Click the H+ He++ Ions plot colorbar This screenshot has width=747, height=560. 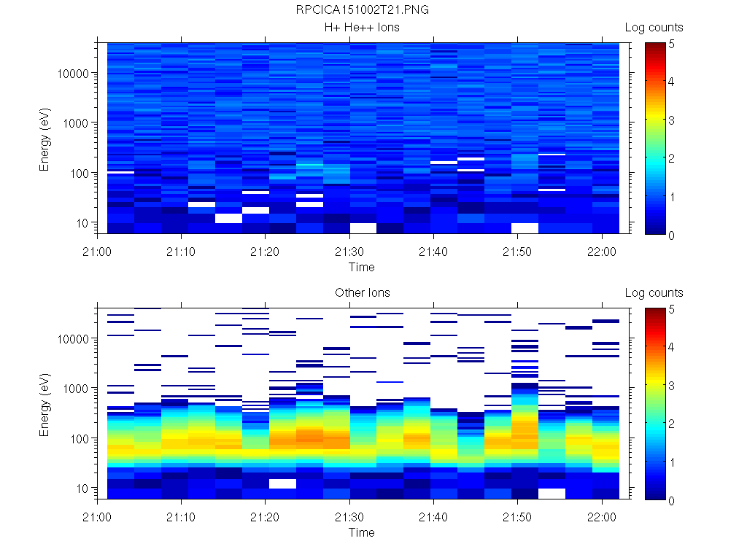655,139
